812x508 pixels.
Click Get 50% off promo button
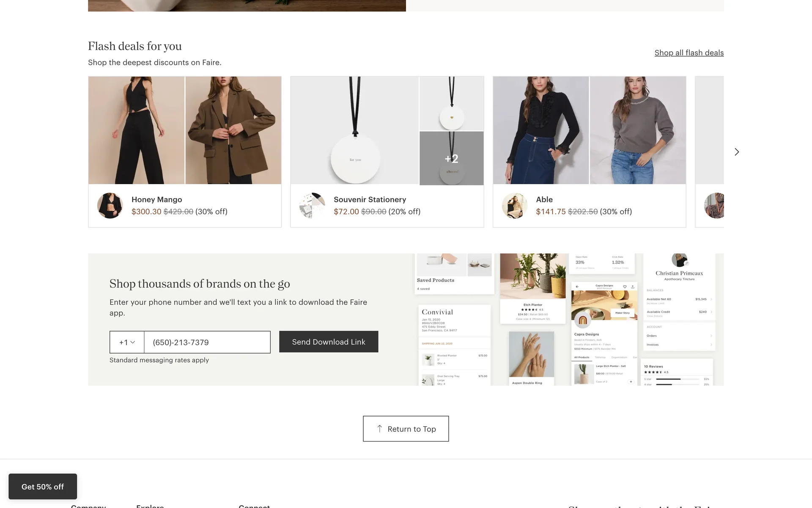pos(43,486)
